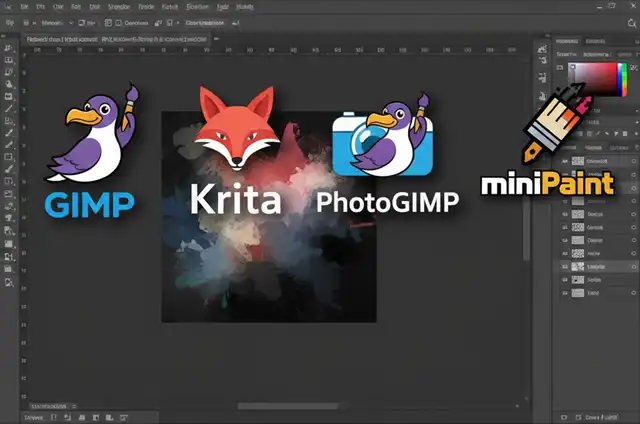Click the topmost icon in the collapsed right panel strip
This screenshot has height=424, width=640.
(x=542, y=49)
